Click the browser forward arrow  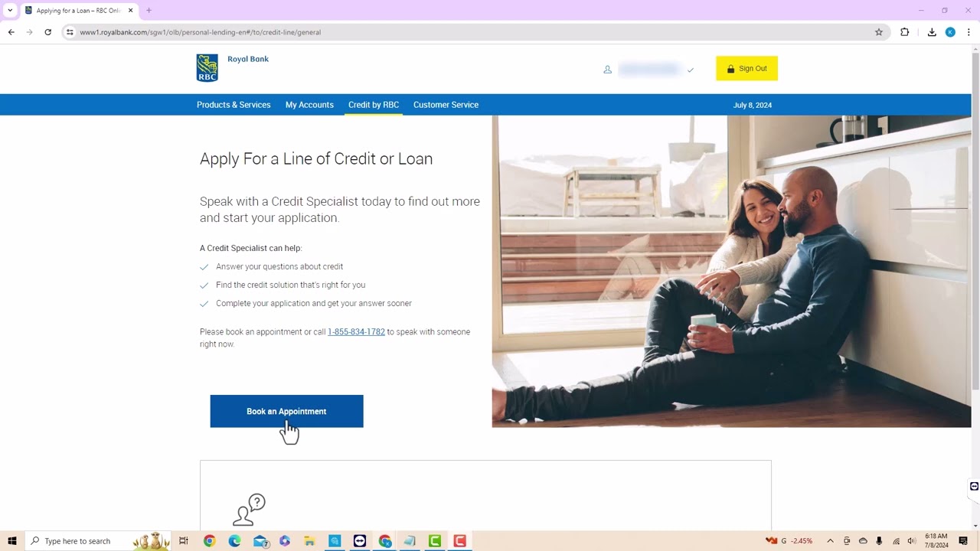29,32
